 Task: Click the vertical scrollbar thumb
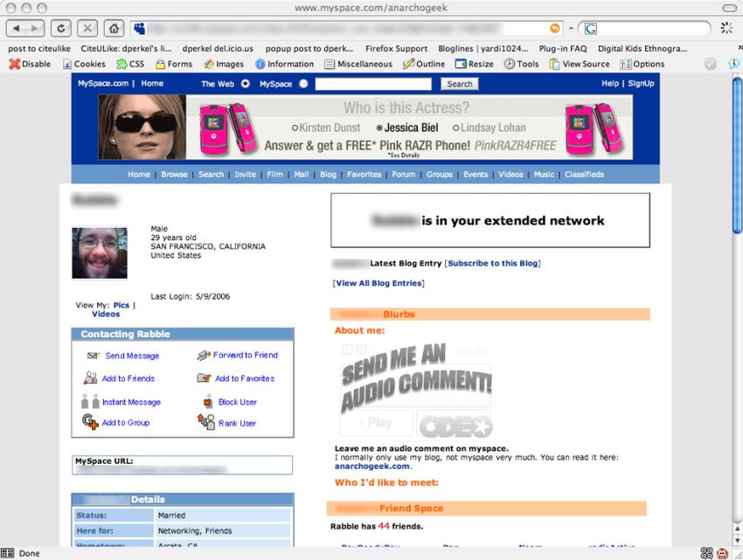click(737, 156)
